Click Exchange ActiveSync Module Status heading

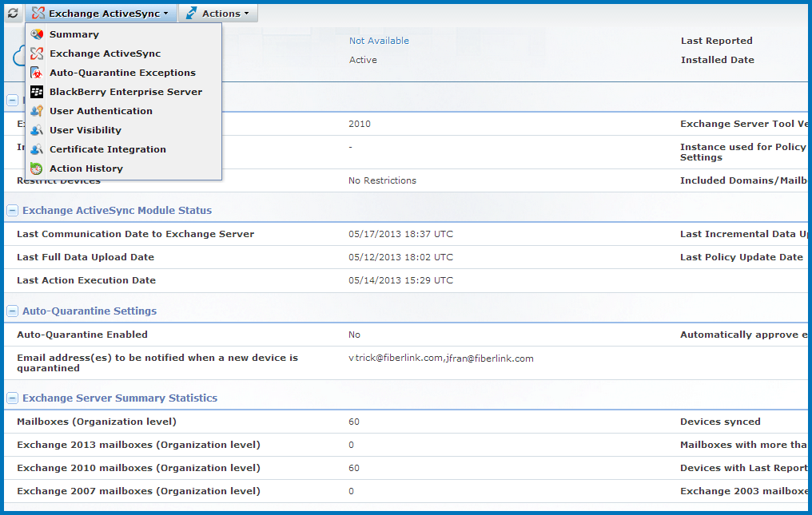(x=117, y=210)
